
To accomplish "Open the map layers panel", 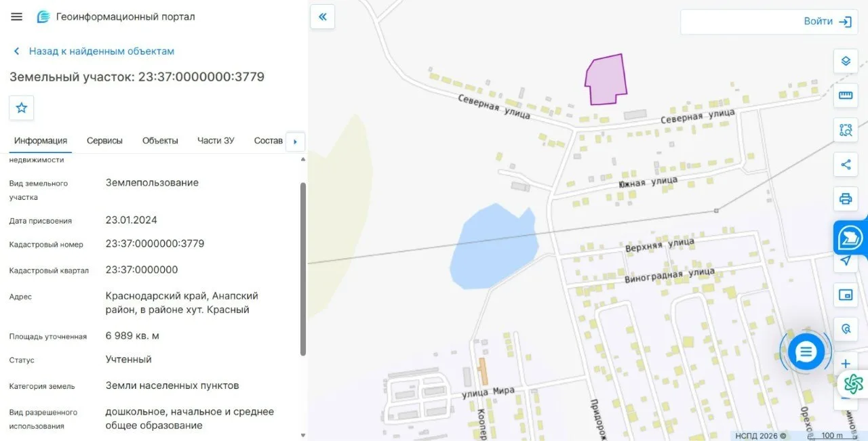I will (846, 61).
